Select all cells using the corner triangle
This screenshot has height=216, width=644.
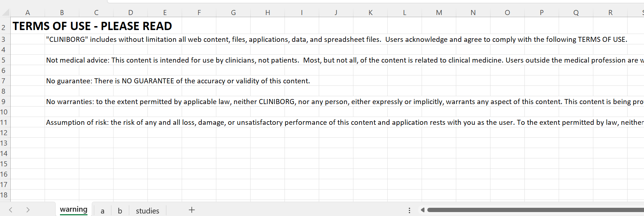[6, 13]
